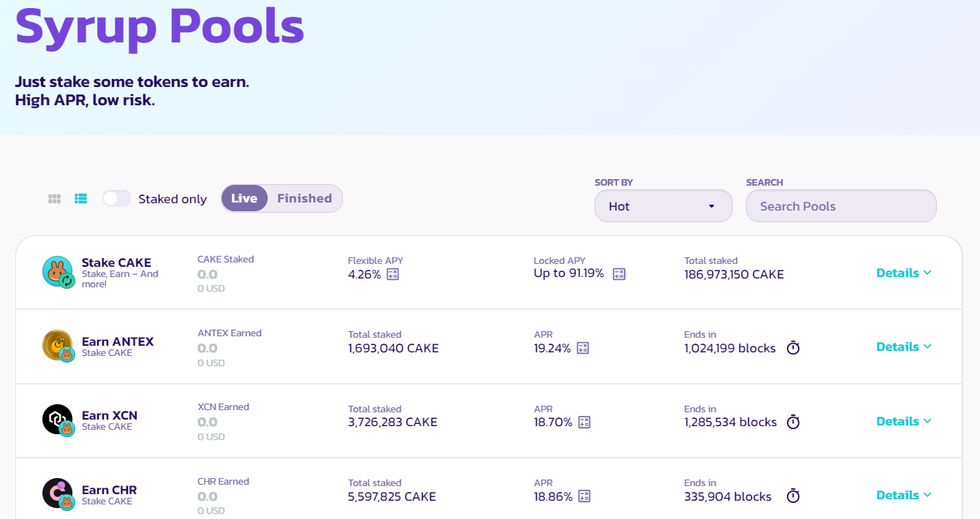Click the CHR Earned label

tap(223, 481)
